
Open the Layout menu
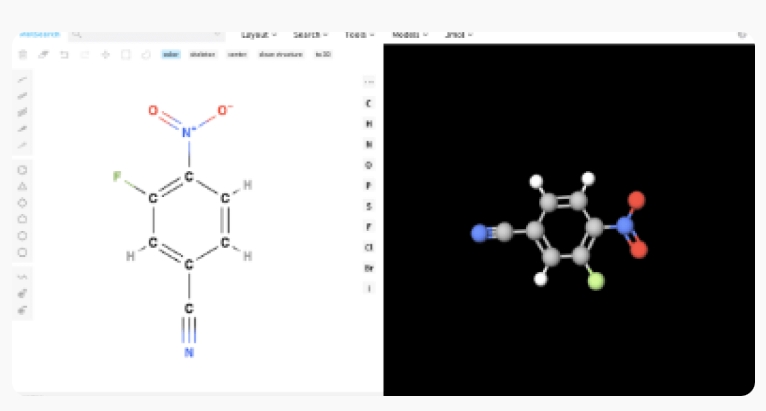pos(259,34)
